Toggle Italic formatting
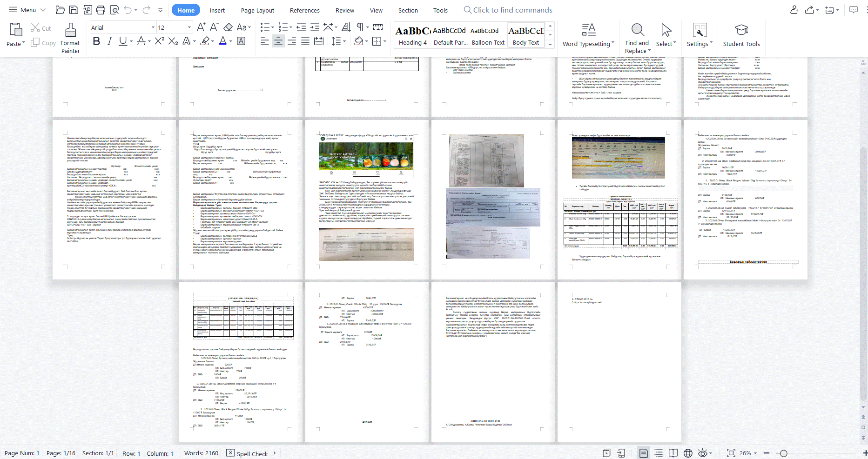Viewport: 868px width, 459px height. point(109,41)
